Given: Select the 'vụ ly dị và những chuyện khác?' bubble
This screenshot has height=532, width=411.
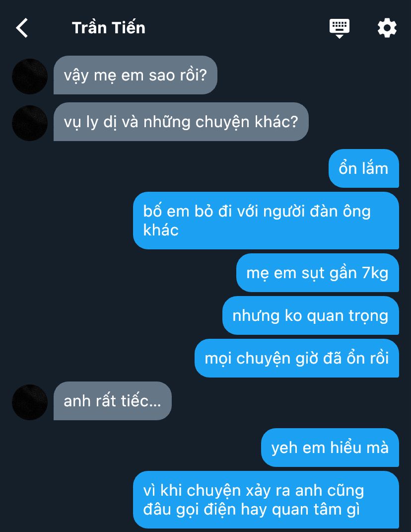Looking at the screenshot, I should click(181, 122).
